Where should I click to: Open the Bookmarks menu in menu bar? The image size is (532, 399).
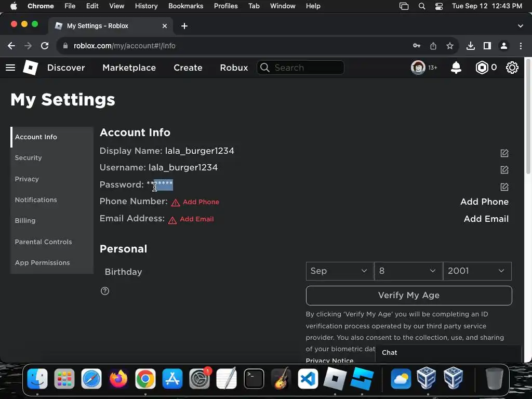tap(185, 6)
